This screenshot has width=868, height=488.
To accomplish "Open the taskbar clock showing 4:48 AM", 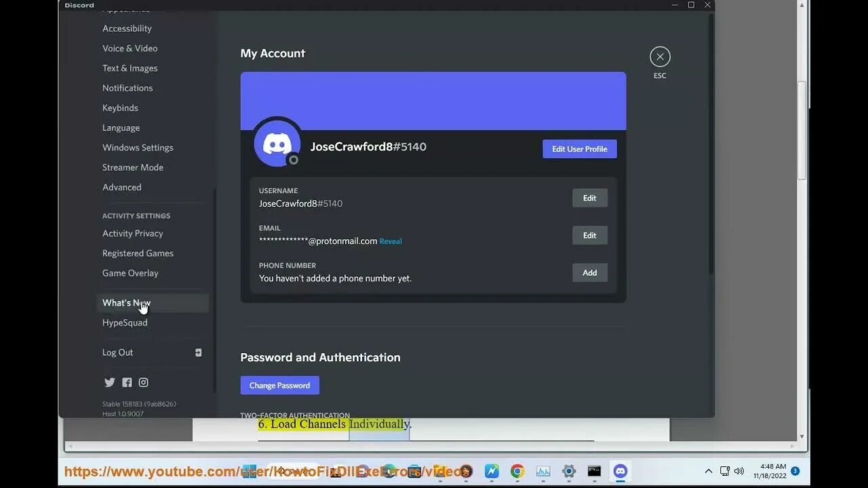I will (769, 471).
